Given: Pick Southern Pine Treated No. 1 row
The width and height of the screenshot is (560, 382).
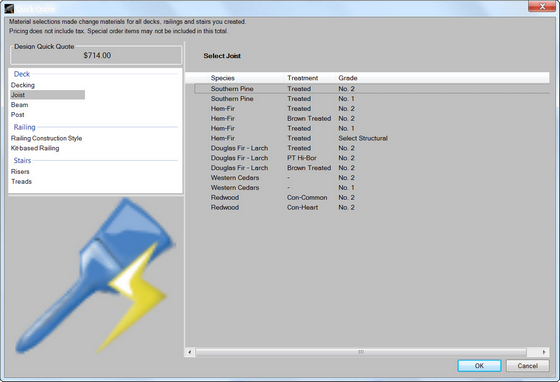Looking at the screenshot, I should pos(371,99).
